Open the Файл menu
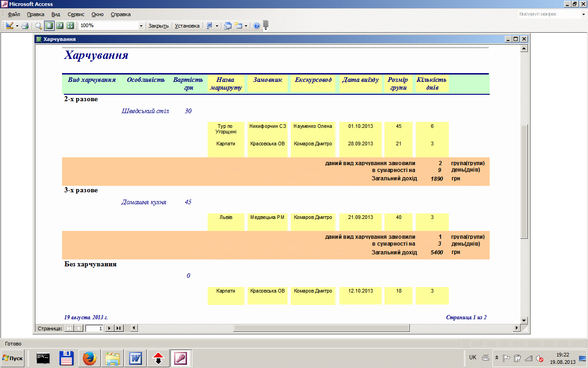 tap(14, 14)
